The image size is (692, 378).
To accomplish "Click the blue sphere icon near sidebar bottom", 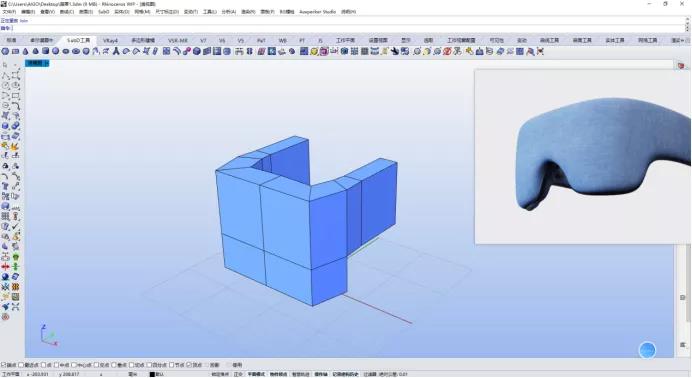I will pyautogui.click(x=5, y=277).
